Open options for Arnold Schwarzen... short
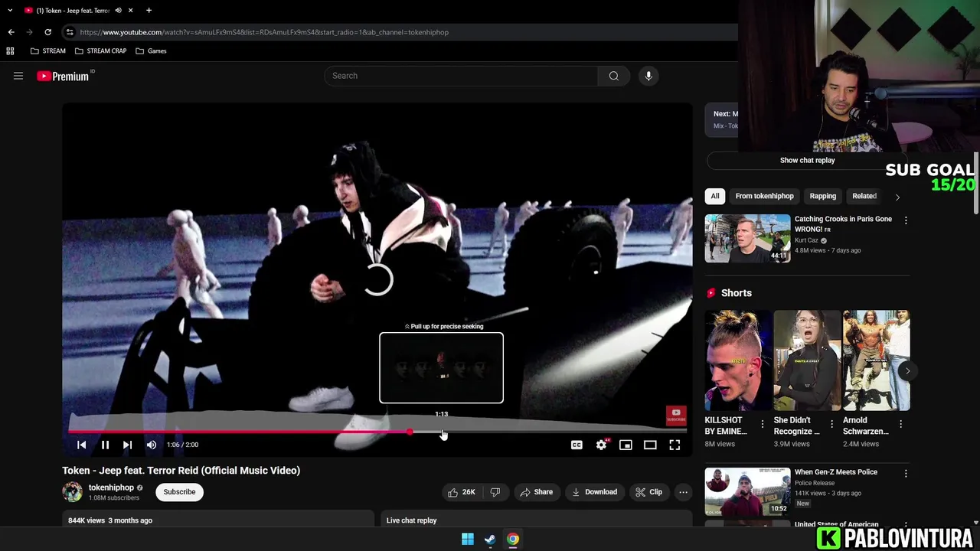 [x=900, y=423]
